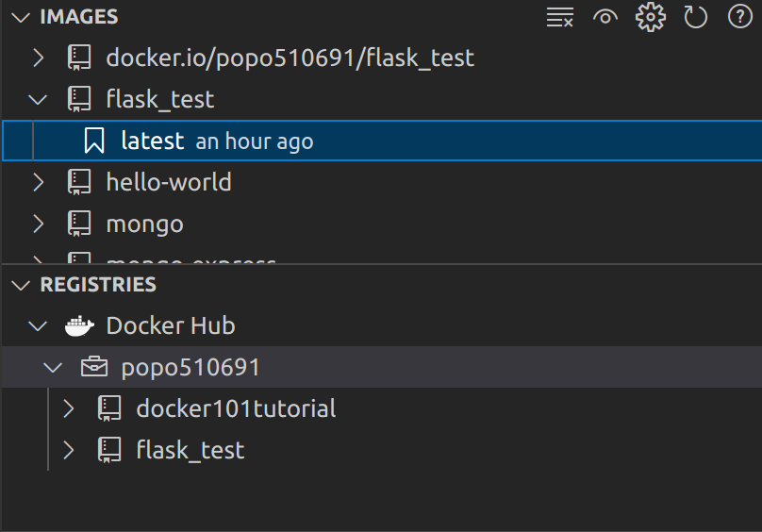The height and width of the screenshot is (532, 762).
Task: Click repository icon beside docker.io/popo510691/flask_test
Action: (79, 58)
